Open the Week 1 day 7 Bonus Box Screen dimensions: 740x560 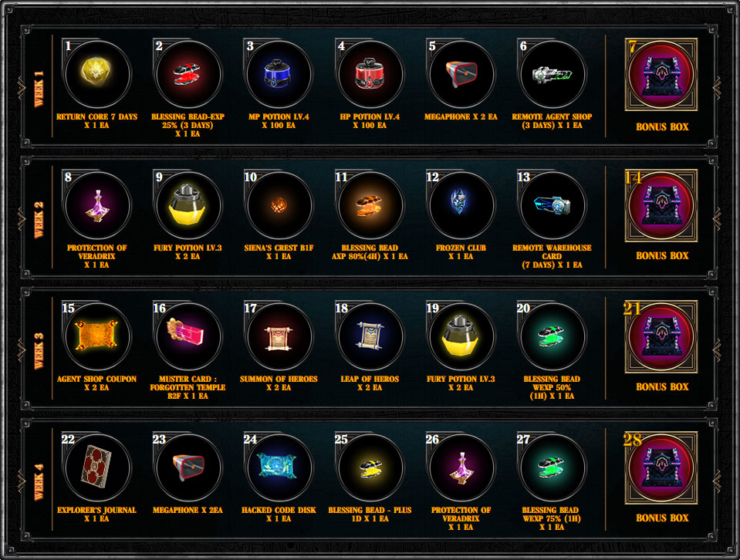pos(661,75)
